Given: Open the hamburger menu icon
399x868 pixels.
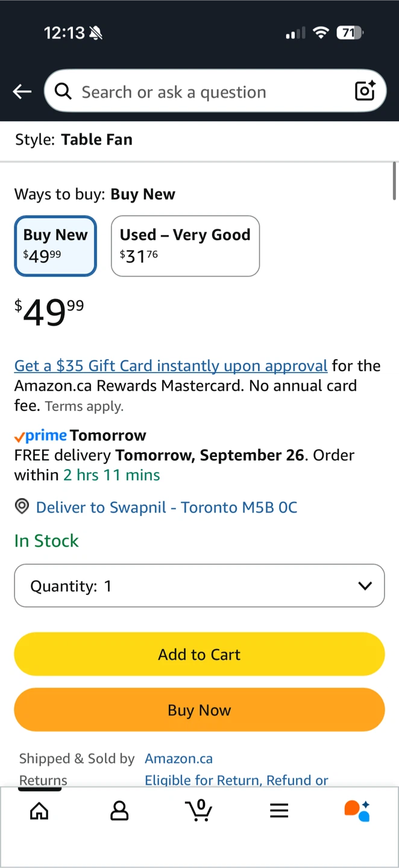Looking at the screenshot, I should point(279,811).
